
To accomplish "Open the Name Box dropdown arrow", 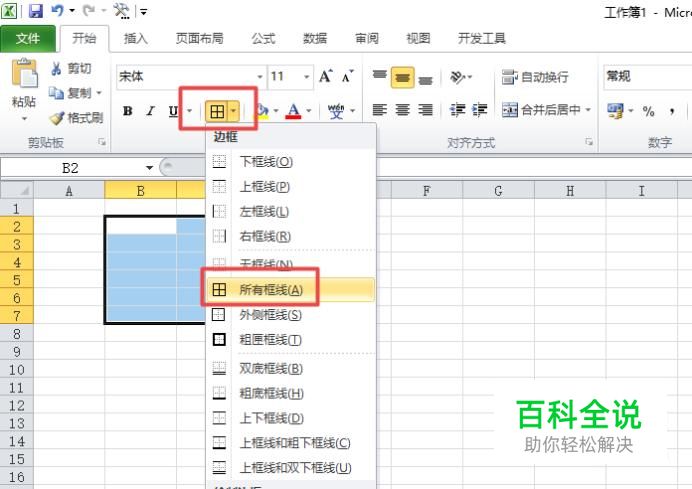I will tap(150, 168).
